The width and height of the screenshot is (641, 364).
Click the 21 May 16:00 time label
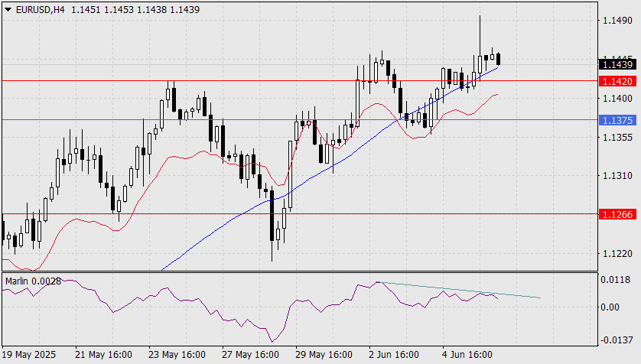coord(103,354)
